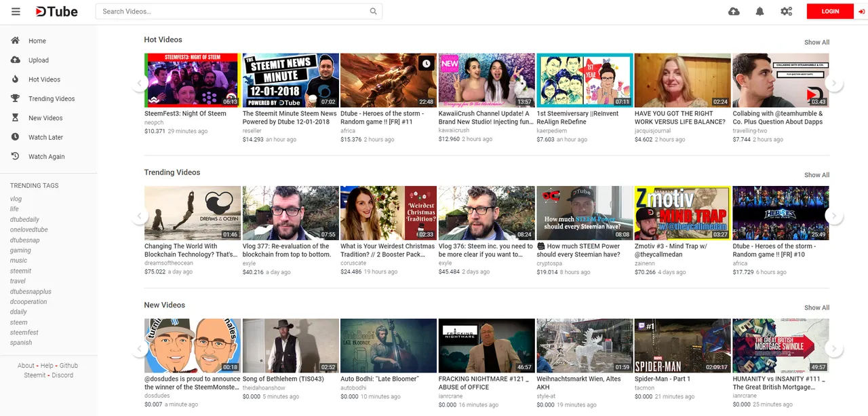Click the Trending Videos trophy icon
The height and width of the screenshot is (416, 868).
point(16,98)
